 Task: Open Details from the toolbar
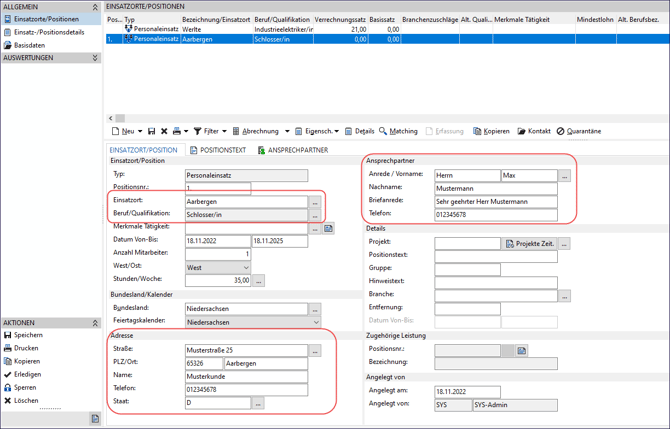(x=359, y=131)
